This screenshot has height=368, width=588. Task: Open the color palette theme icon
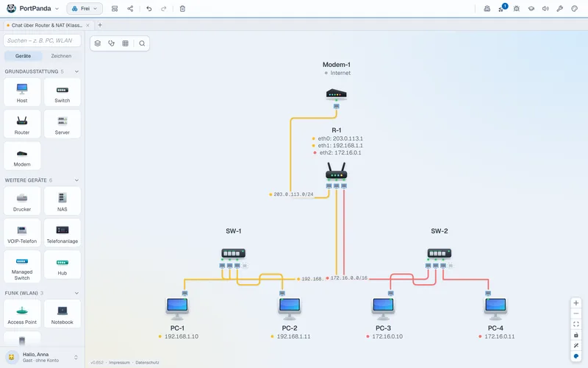(575, 9)
